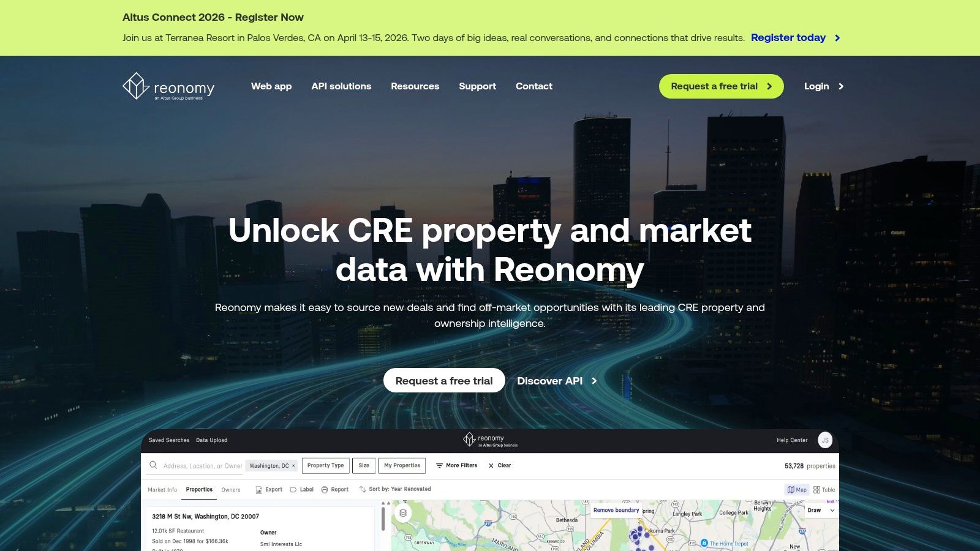Clear all filters with the Clear button
This screenshot has width=980, height=551.
tap(500, 465)
